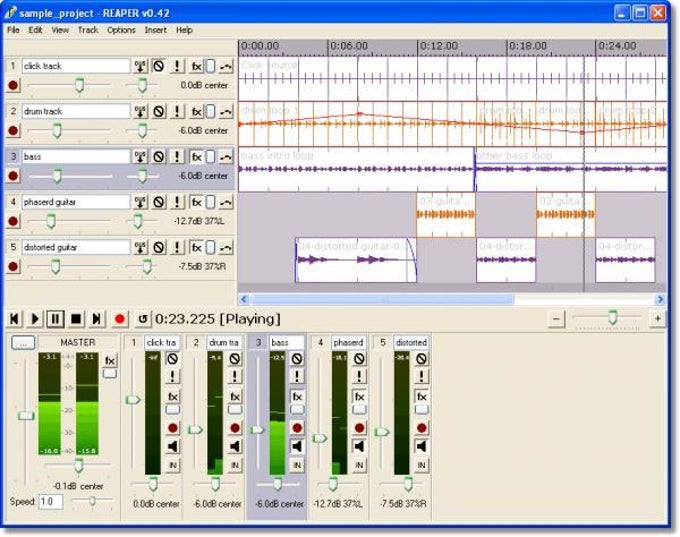Click the timeline scrollbar left arrow
Image resolution: width=680 pixels, height=537 pixels.
pyautogui.click(x=244, y=299)
